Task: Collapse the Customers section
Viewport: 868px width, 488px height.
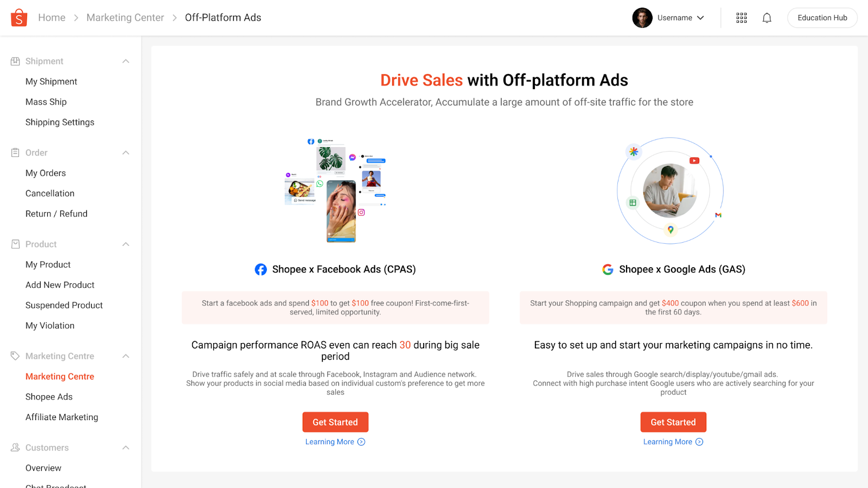Action: (x=126, y=447)
